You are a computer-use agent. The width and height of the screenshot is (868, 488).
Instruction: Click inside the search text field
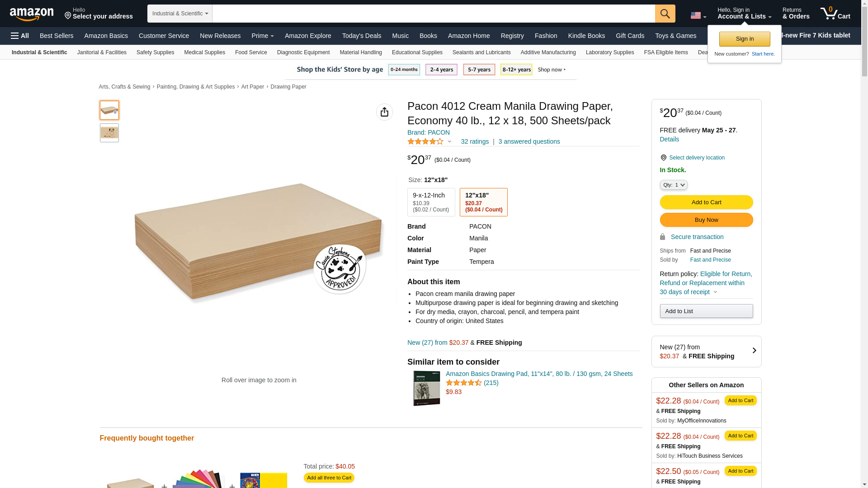433,14
